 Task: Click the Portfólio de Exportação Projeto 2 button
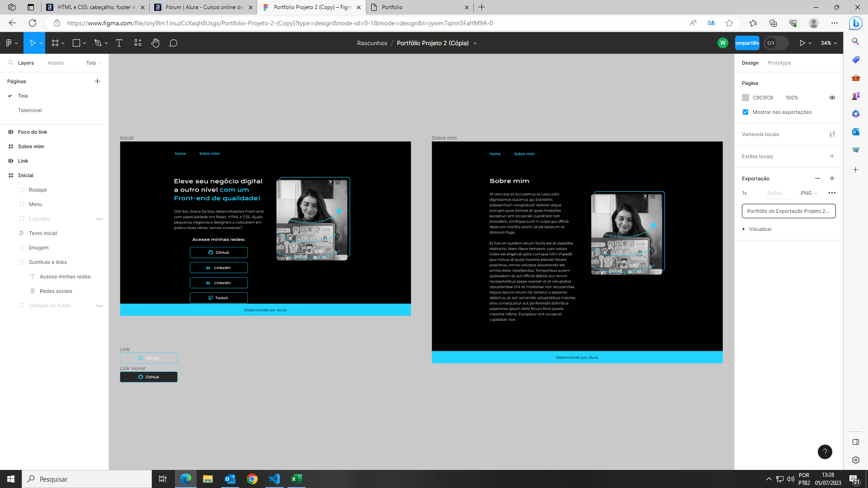788,211
